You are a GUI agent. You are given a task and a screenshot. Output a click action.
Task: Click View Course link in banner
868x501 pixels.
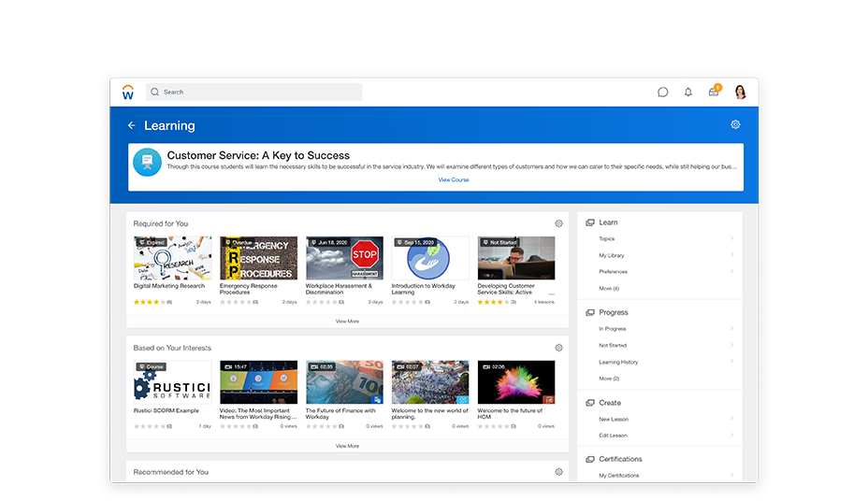coord(454,179)
